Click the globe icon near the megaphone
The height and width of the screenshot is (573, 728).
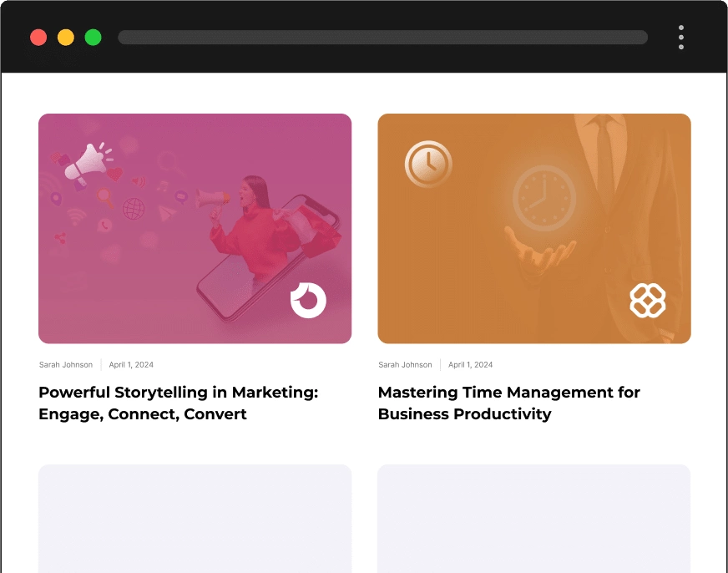click(134, 209)
